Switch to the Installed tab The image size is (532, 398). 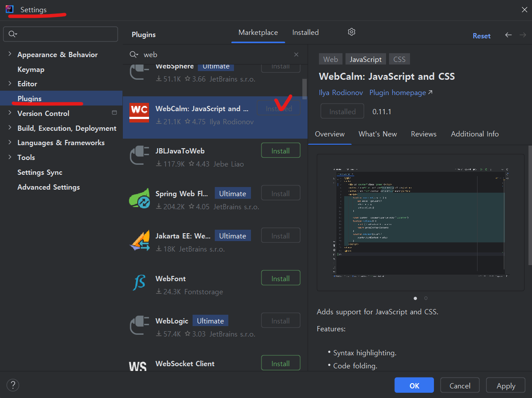pos(305,33)
